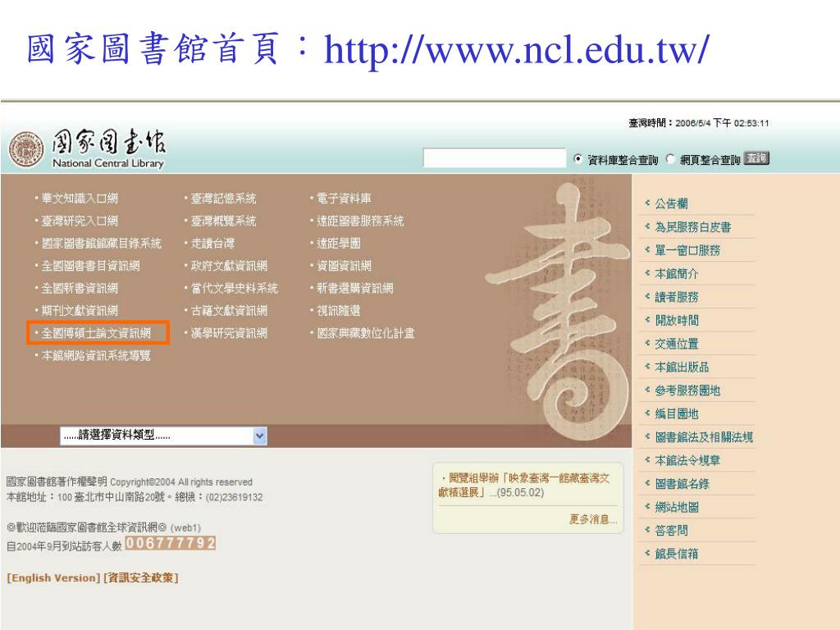Select 參考服務園地 in sidebar menu
The width and height of the screenshot is (840, 630).
tap(687, 390)
